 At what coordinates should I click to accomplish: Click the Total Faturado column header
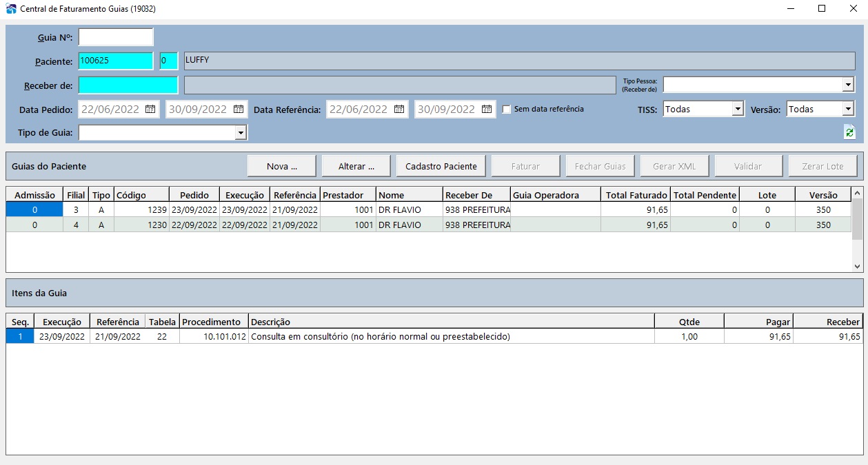click(636, 195)
